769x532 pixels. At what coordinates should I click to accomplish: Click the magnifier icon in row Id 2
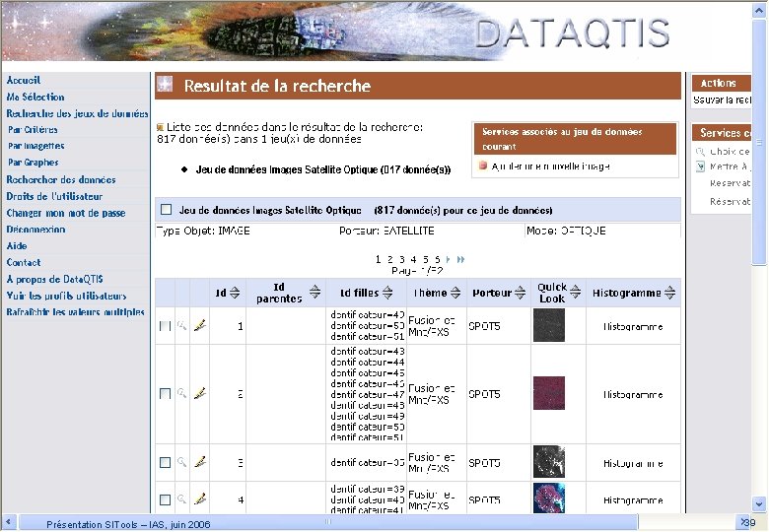pyautogui.click(x=182, y=393)
